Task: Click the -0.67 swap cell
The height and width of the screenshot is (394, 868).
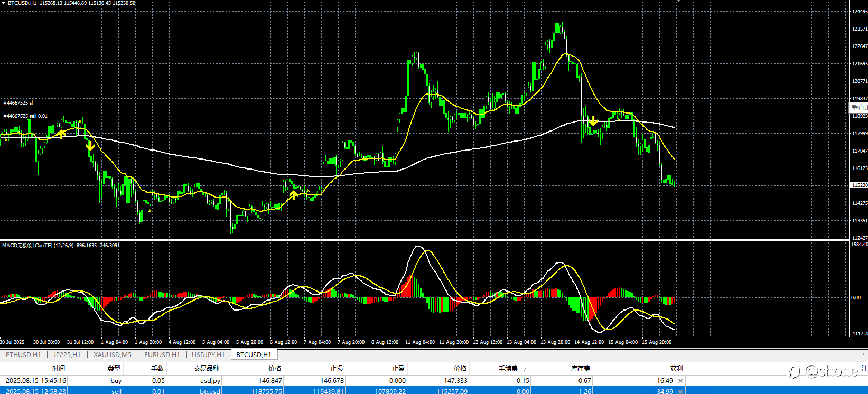Action: click(x=584, y=381)
